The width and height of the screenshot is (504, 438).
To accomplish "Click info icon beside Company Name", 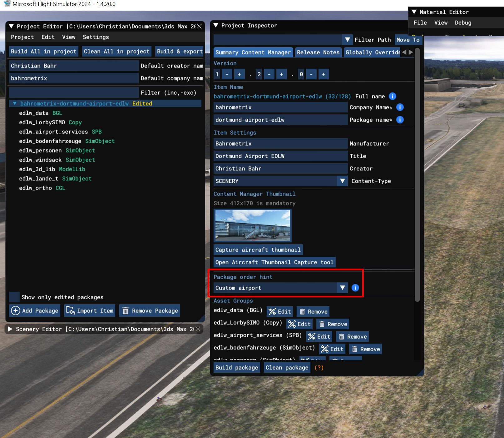I will 400,107.
